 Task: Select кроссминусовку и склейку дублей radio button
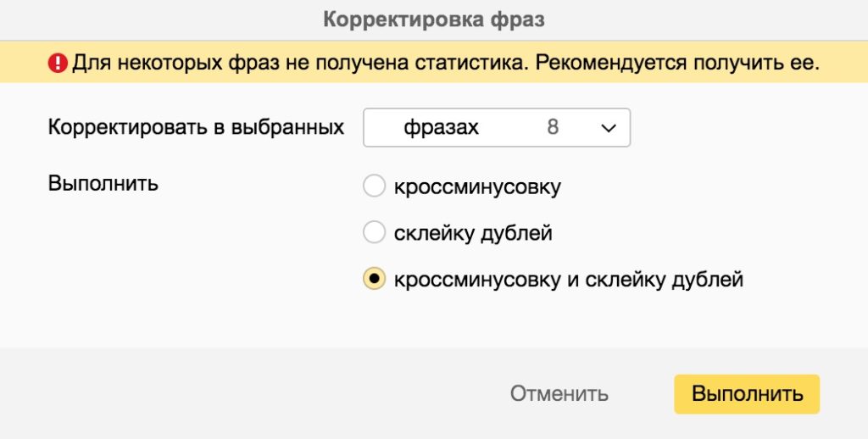374,279
